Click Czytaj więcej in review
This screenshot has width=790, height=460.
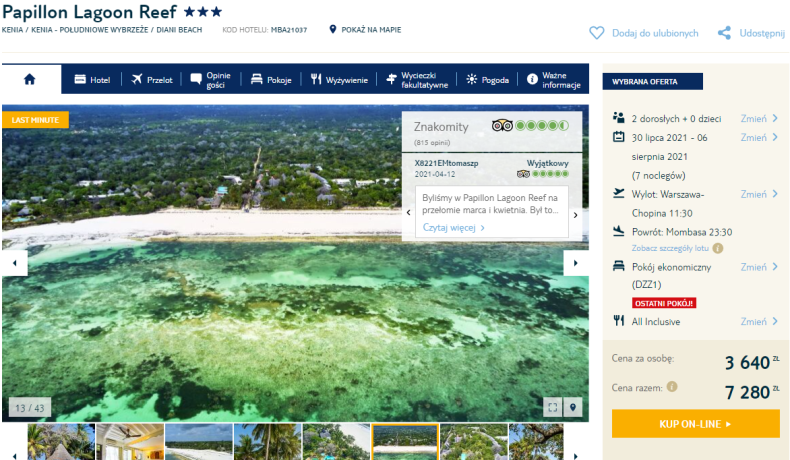tap(453, 228)
